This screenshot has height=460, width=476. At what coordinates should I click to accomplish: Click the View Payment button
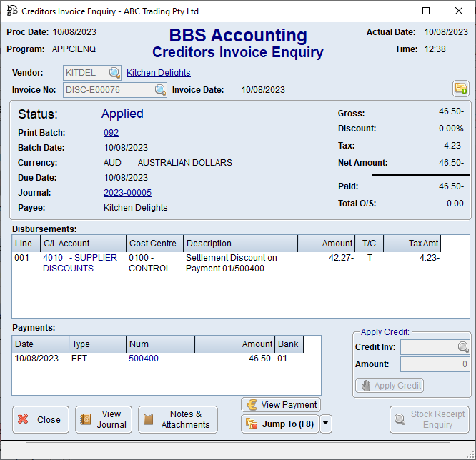(x=281, y=405)
